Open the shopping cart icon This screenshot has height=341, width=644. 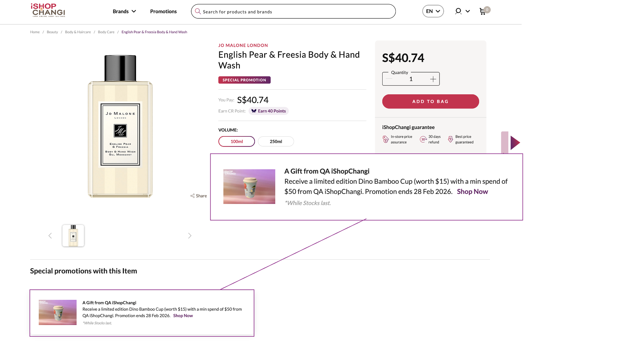coord(483,11)
